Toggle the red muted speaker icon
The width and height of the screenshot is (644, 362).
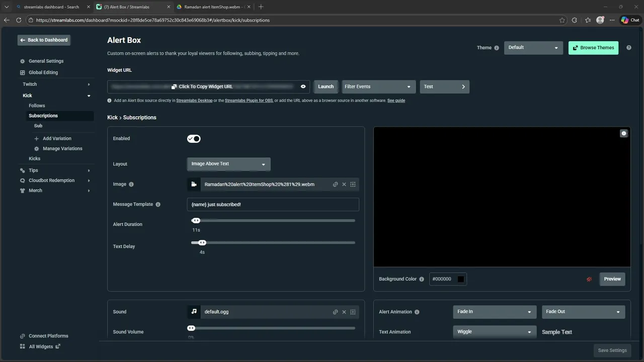tap(589, 279)
